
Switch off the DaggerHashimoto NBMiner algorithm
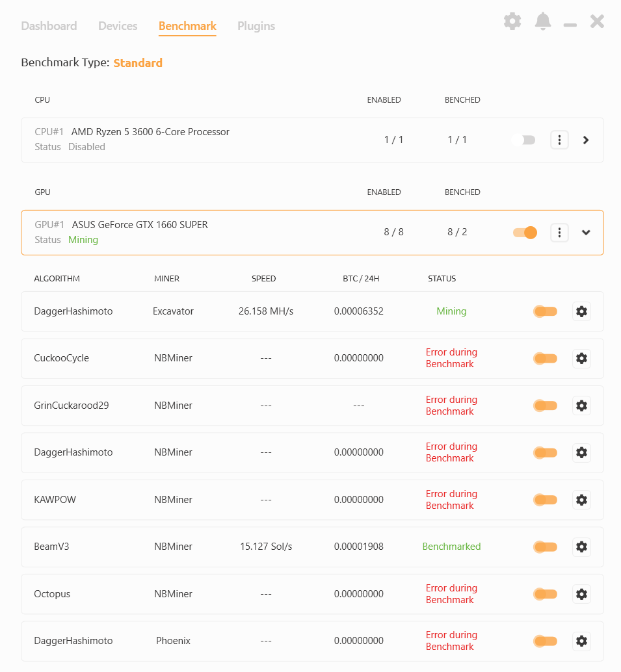click(x=545, y=452)
